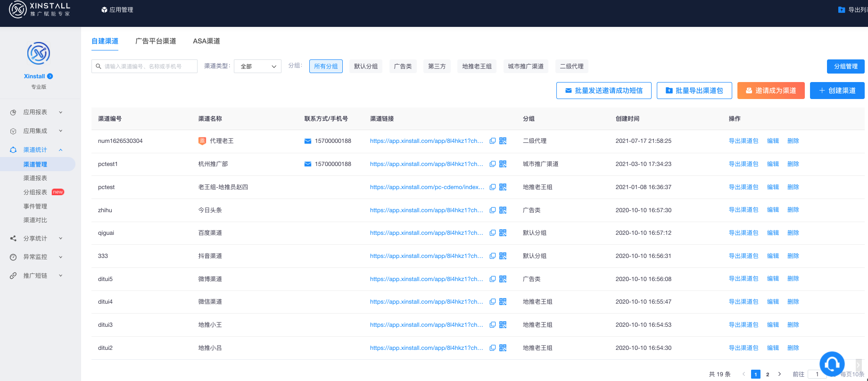Screen dimensions: 868x381
Task: Open the customer service headset chat icon
Action: (832, 364)
